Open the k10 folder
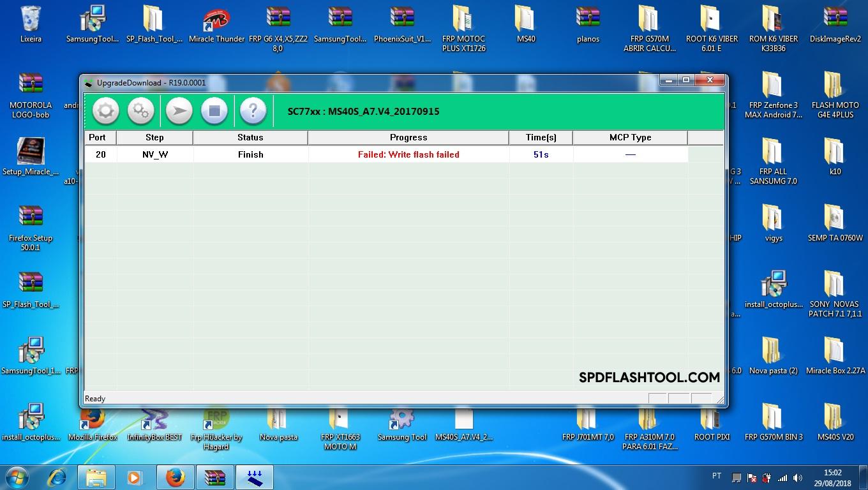The image size is (868, 490). click(835, 158)
